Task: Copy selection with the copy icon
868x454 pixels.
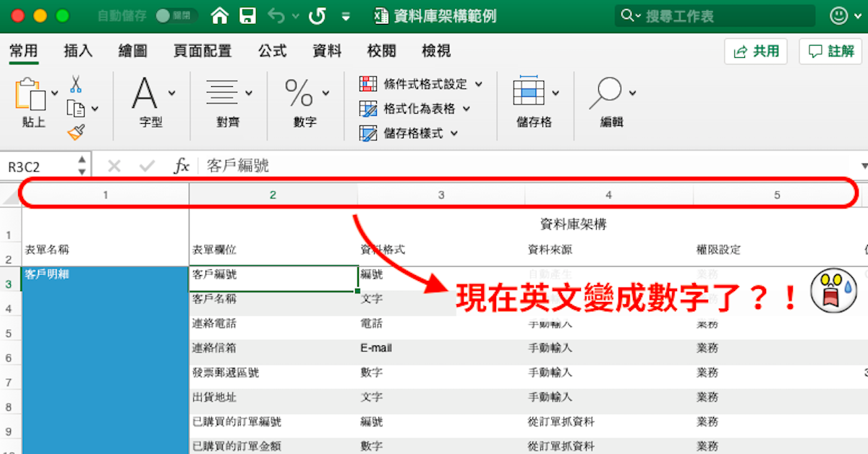Action: [76, 109]
